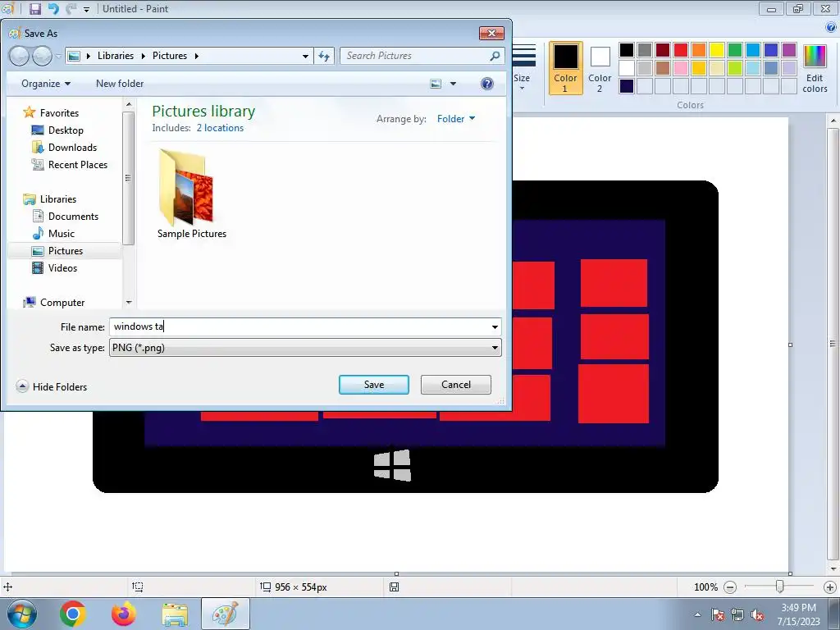Pick the red color swatch
The height and width of the screenshot is (630, 840).
click(681, 50)
